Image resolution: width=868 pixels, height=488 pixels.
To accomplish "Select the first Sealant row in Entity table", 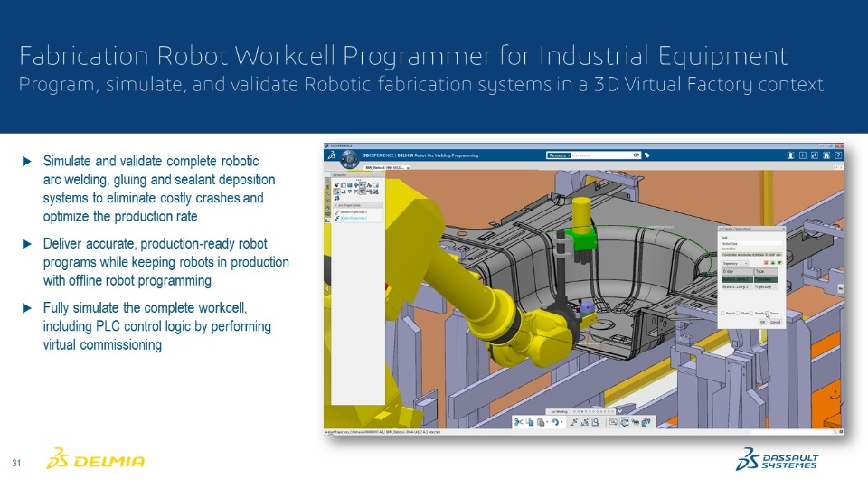I will coord(750,279).
